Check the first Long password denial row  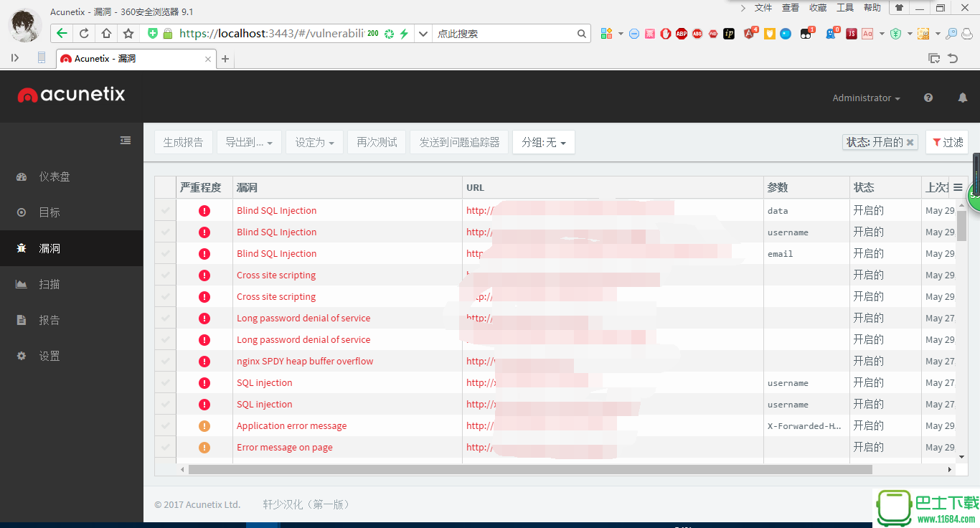[x=166, y=318]
